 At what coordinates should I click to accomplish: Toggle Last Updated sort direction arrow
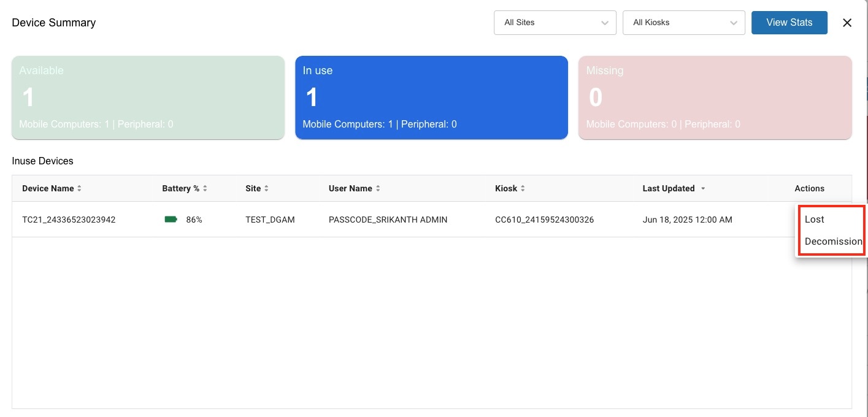703,189
